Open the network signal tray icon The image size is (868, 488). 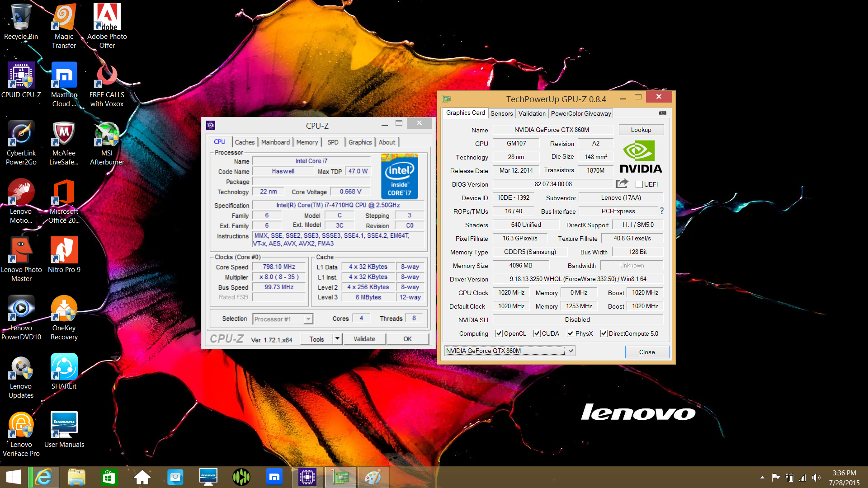point(802,478)
